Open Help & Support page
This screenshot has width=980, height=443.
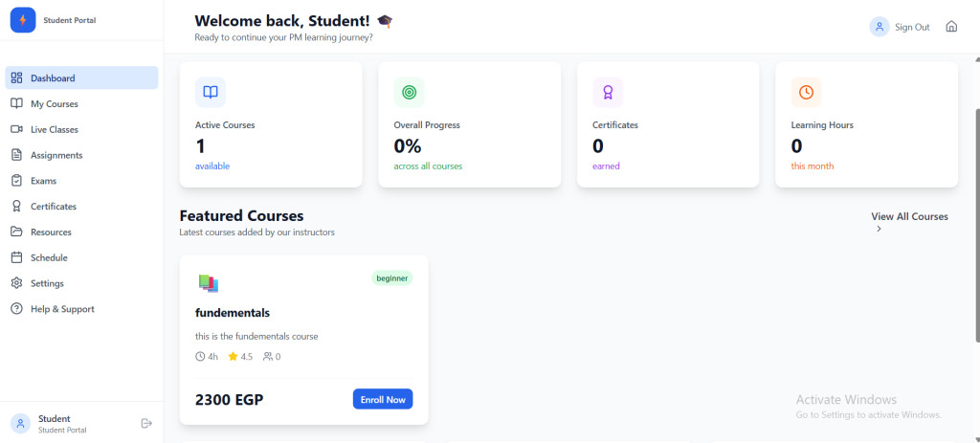click(62, 309)
